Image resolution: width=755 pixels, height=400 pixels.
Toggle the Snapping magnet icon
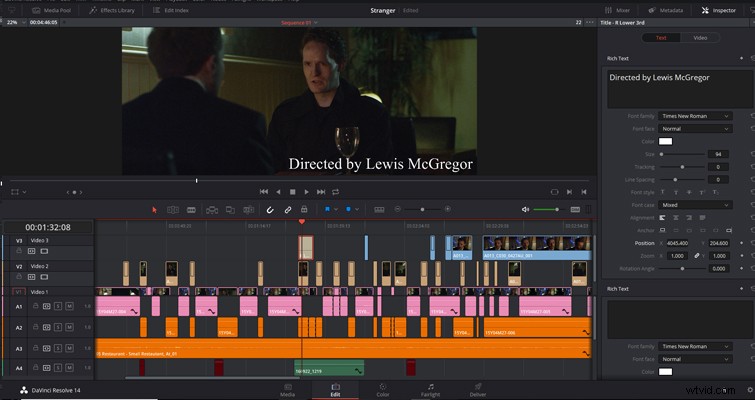click(x=270, y=210)
